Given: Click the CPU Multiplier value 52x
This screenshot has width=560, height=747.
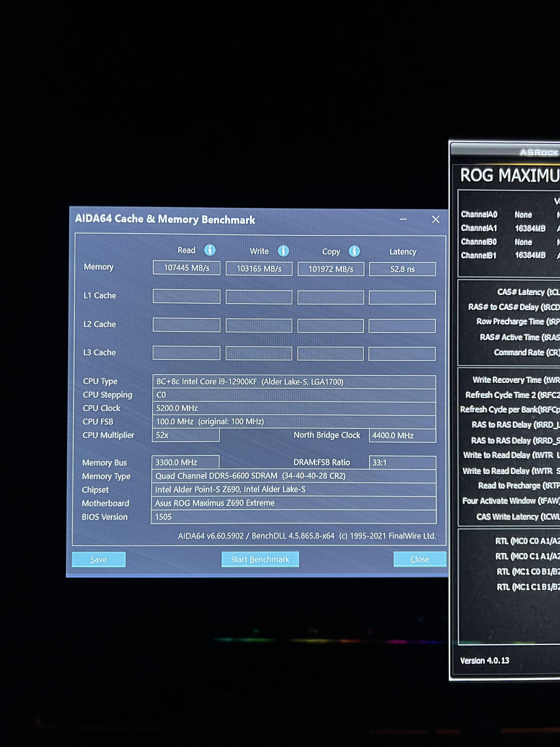Looking at the screenshot, I should (186, 435).
